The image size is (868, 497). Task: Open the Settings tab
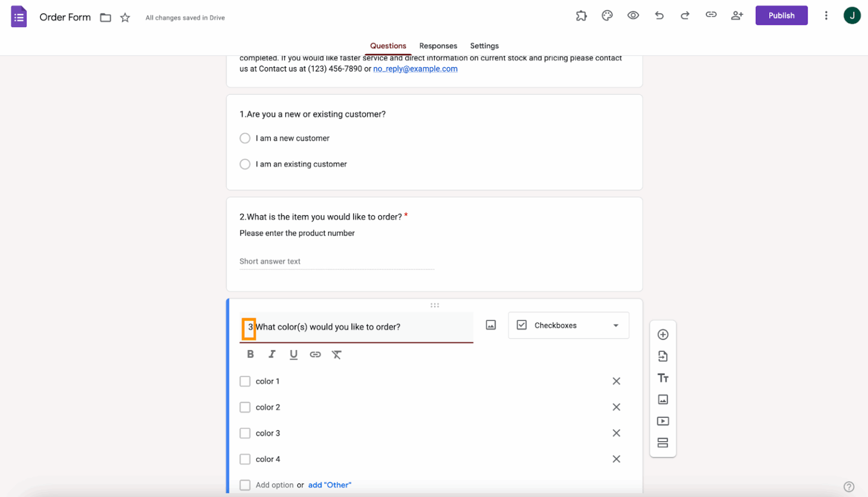click(484, 46)
